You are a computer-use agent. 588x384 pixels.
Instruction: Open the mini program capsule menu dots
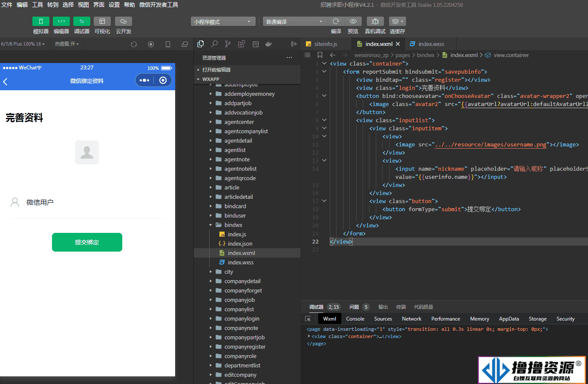click(x=144, y=80)
